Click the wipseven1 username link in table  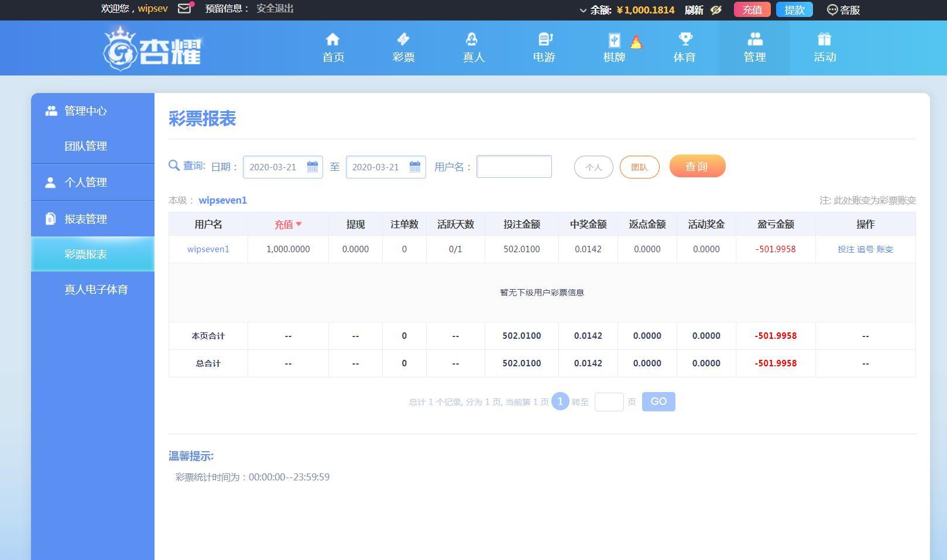click(208, 249)
